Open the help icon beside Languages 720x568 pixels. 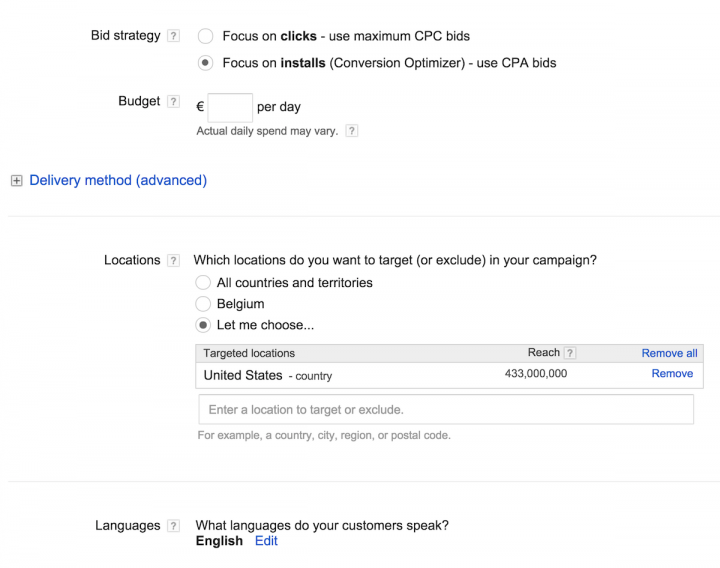pyautogui.click(x=174, y=526)
